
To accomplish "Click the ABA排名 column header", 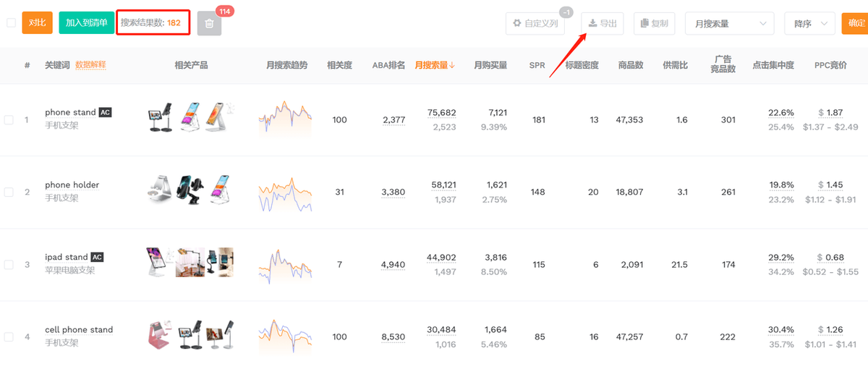I will [x=388, y=65].
